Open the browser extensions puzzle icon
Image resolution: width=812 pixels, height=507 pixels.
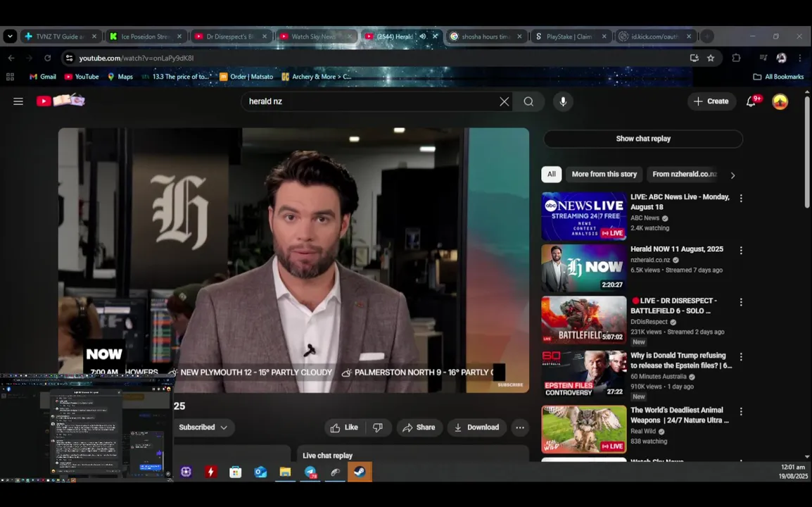click(x=736, y=58)
